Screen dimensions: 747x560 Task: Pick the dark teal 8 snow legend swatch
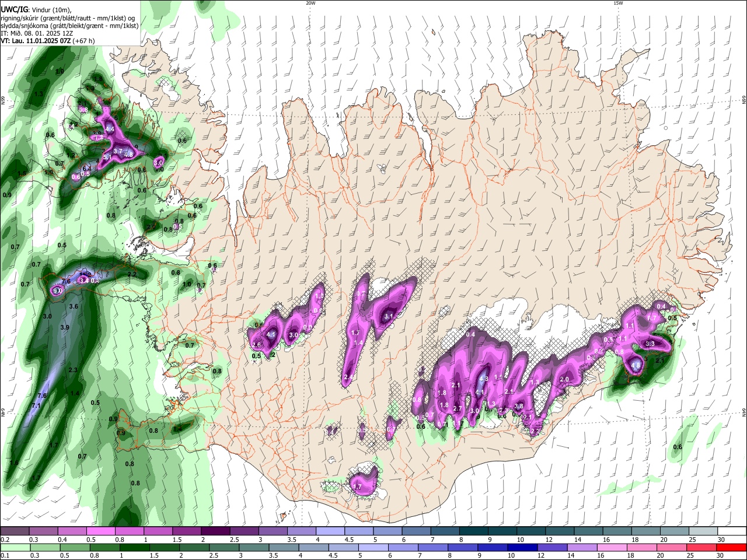tap(473, 531)
